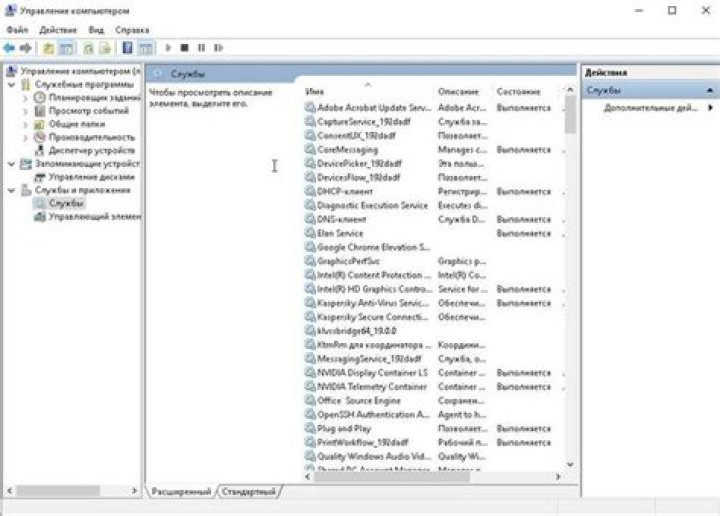Toggle the console tree pane icon
The image size is (720, 516).
tap(67, 48)
